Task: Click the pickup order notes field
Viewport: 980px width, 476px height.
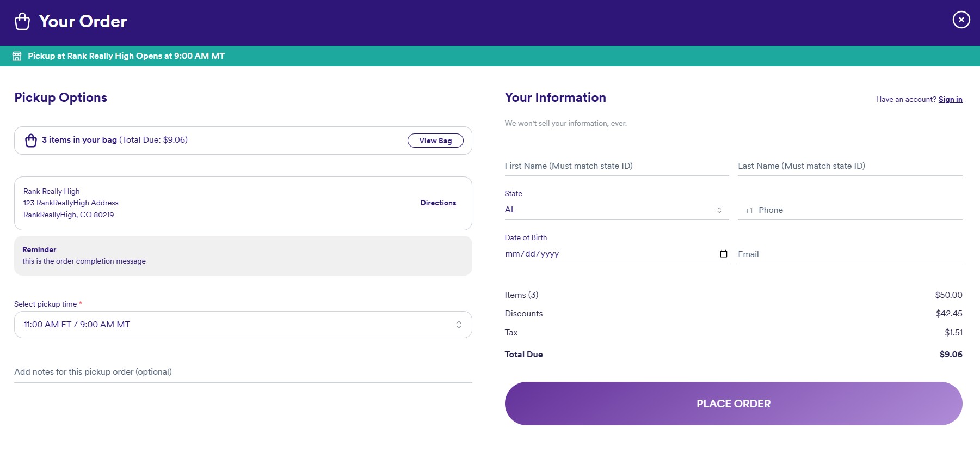Action: (243, 372)
